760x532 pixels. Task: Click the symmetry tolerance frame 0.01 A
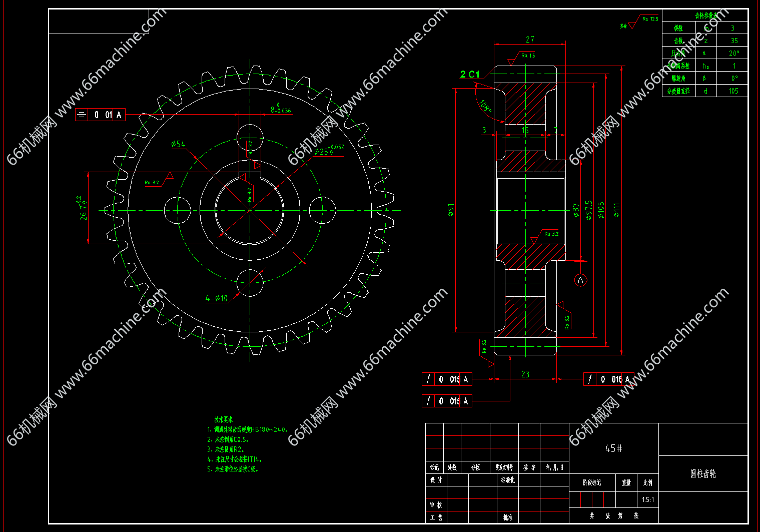click(100, 115)
